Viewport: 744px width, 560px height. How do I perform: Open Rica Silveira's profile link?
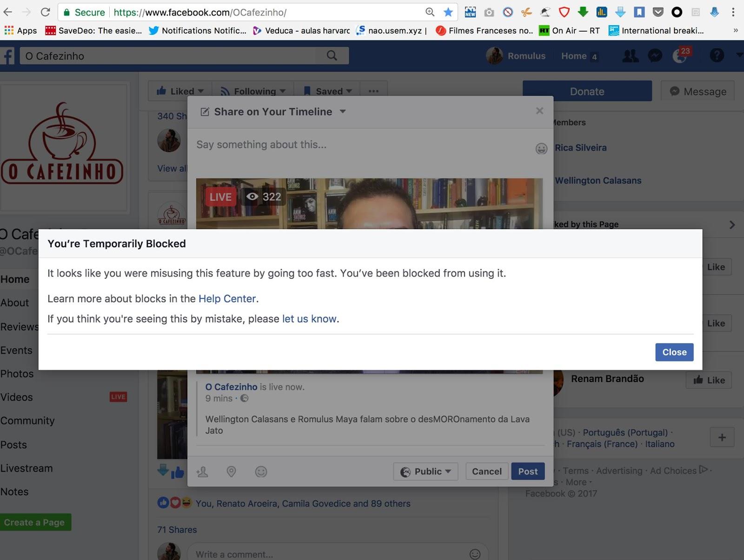581,148
